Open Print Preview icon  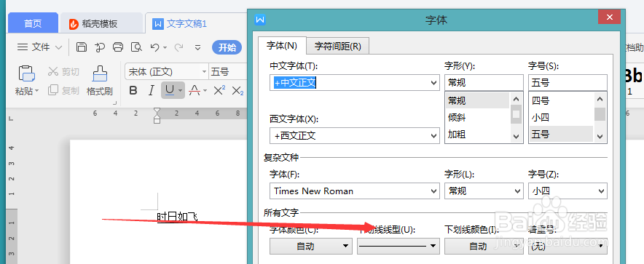(x=136, y=47)
